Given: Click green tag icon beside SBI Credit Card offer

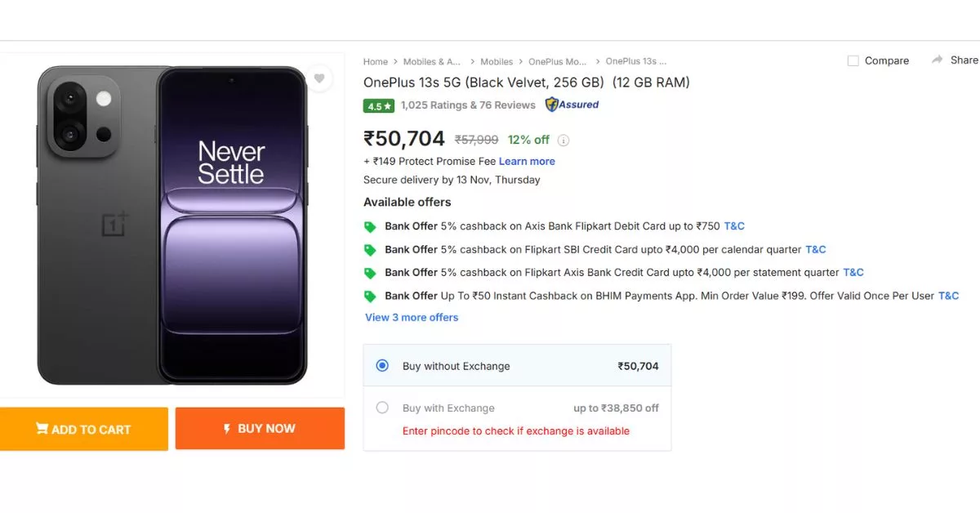Looking at the screenshot, I should click(370, 249).
